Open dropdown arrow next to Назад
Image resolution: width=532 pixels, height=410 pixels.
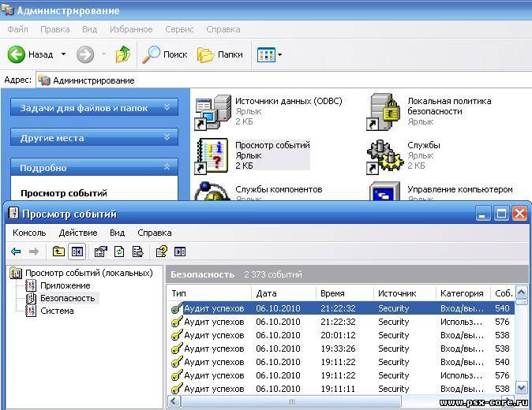click(x=63, y=54)
